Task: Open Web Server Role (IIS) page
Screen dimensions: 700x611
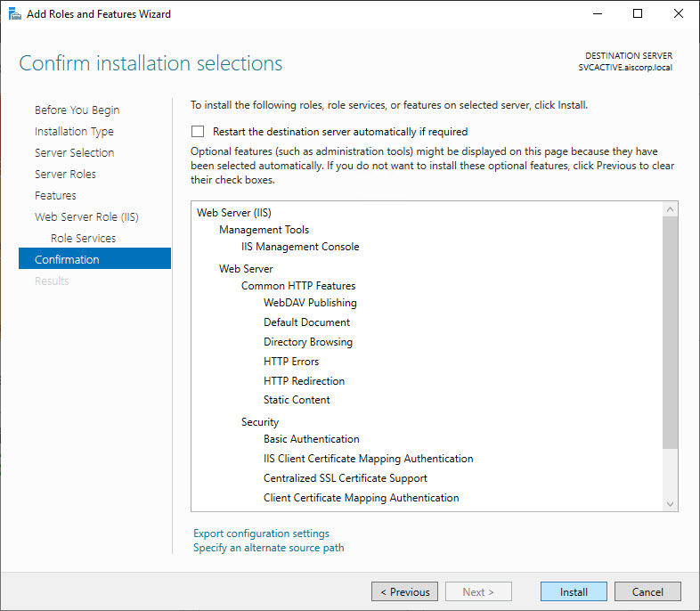Action: 86,217
